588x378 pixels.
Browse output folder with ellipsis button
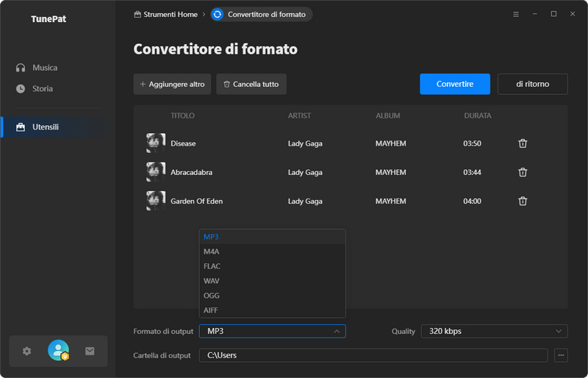(561, 355)
